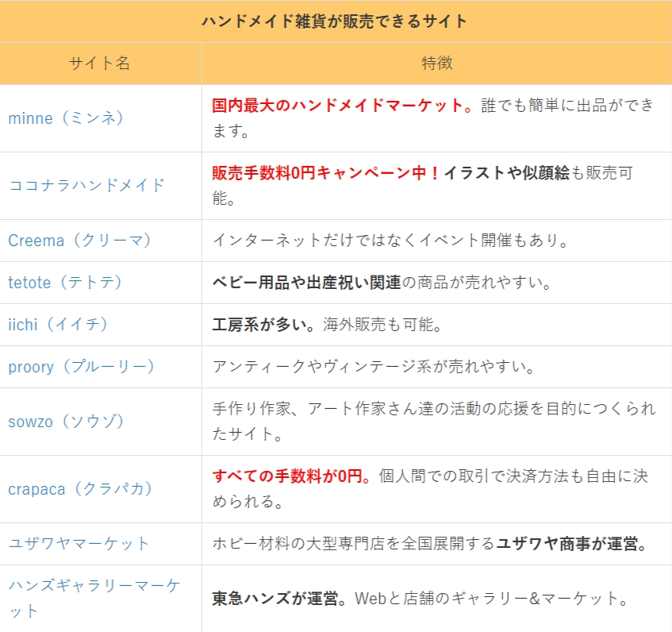
Task: Click the text 誰でも簡単に出品ができ
Action: pos(568,105)
